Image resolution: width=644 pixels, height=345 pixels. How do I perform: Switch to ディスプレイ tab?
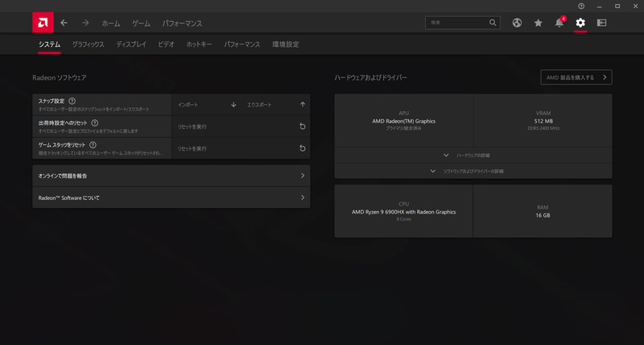(131, 44)
